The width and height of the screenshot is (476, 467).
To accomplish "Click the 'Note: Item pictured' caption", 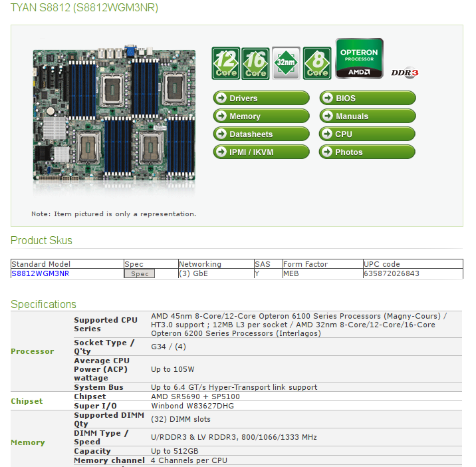I will pyautogui.click(x=114, y=214).
